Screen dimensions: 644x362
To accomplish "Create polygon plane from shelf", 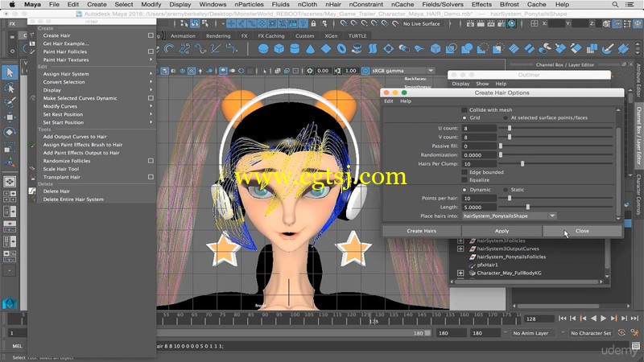I will 326,49.
